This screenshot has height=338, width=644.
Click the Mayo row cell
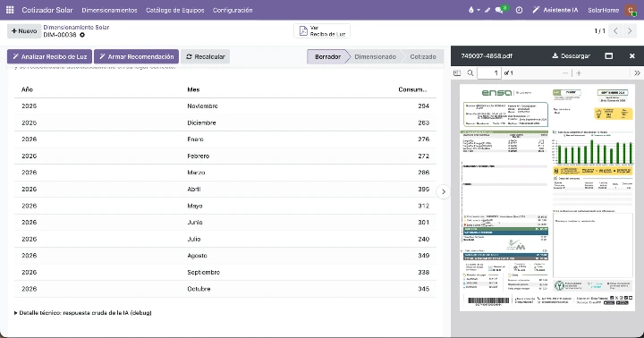click(x=195, y=206)
